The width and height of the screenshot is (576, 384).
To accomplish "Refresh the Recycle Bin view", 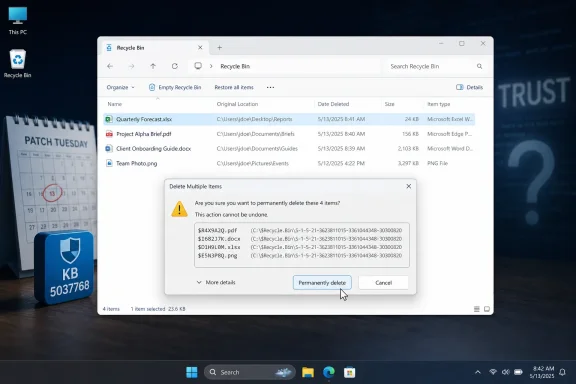I will coord(174,66).
